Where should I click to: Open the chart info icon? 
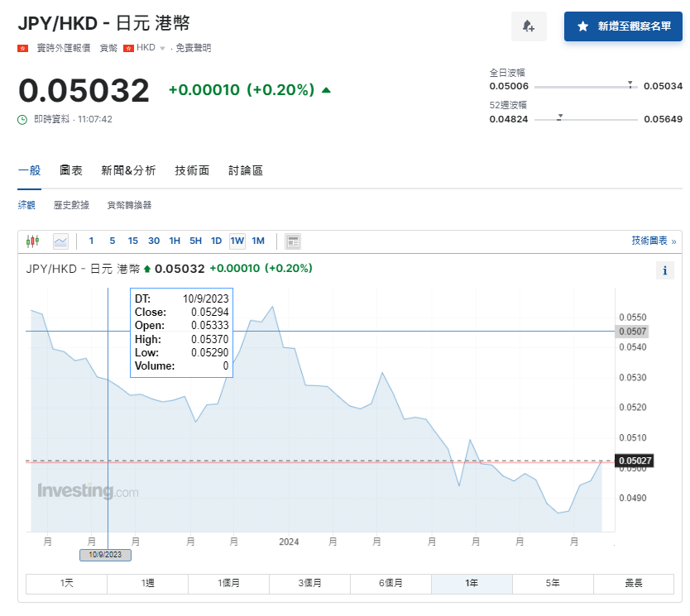click(665, 270)
